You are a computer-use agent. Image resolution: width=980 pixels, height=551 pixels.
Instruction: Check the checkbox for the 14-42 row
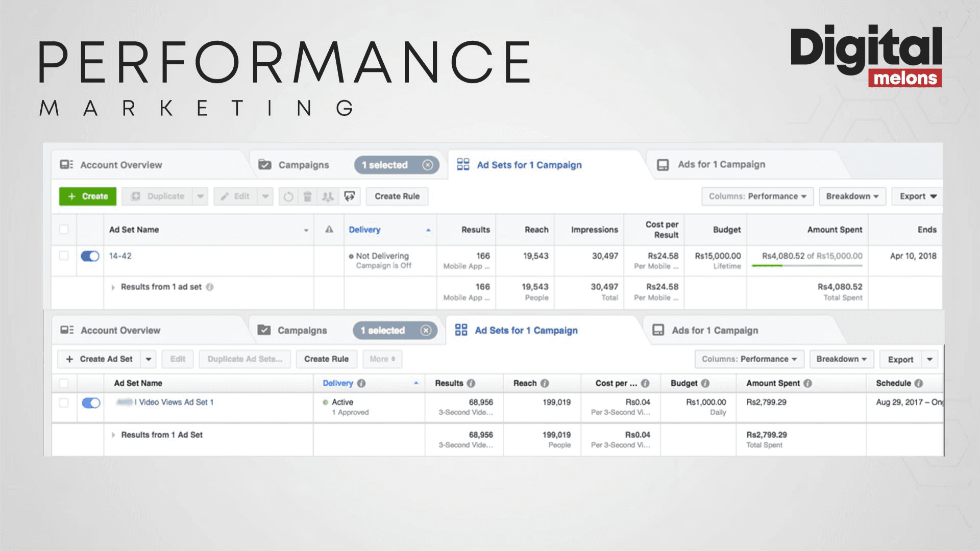click(64, 256)
